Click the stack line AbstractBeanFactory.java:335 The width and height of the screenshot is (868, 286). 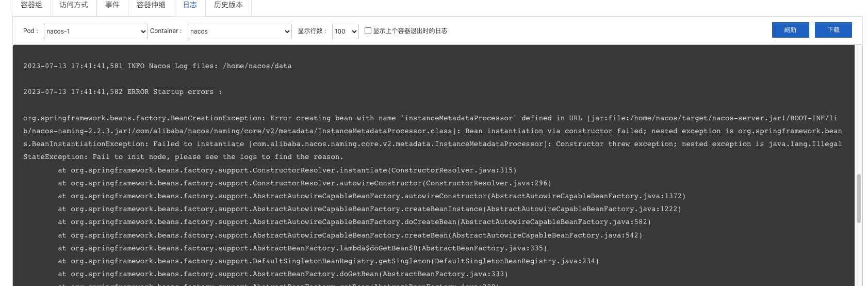303,248
